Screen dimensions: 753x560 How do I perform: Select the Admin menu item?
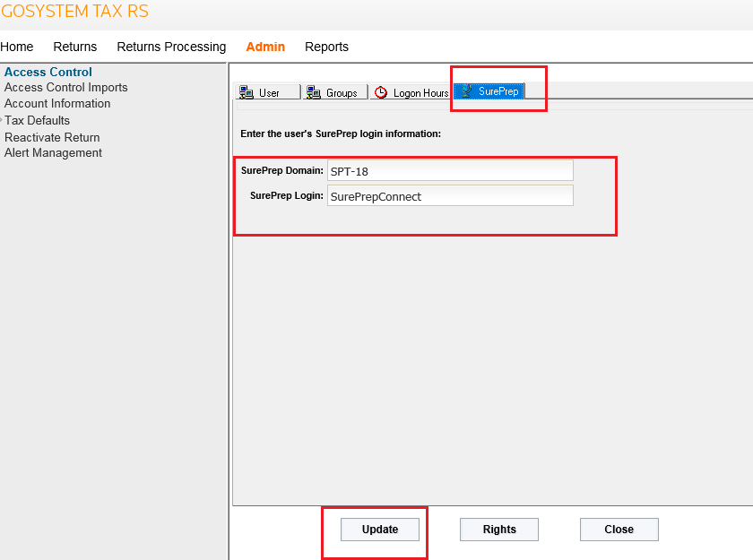(x=265, y=47)
